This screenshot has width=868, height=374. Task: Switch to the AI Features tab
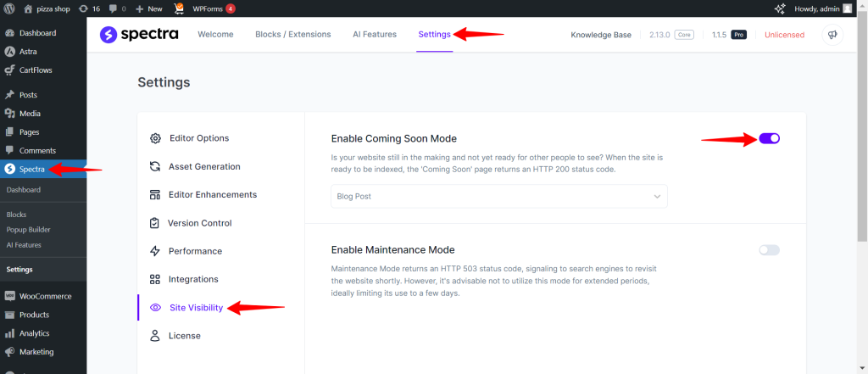375,35
